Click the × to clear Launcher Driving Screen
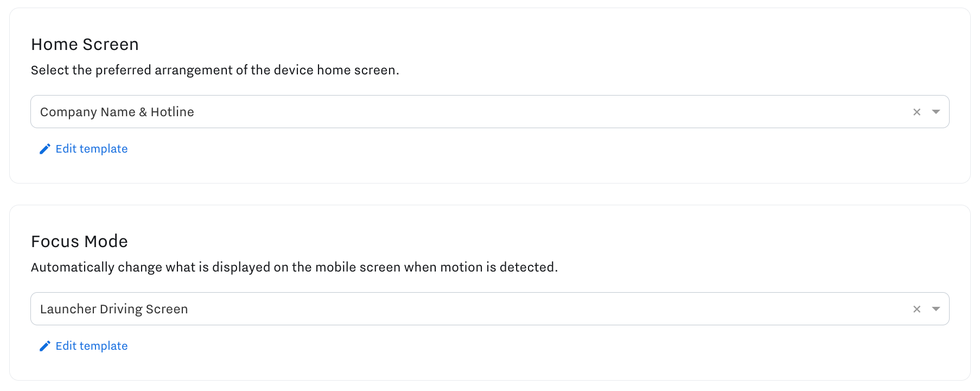This screenshot has width=980, height=391. pyautogui.click(x=917, y=308)
